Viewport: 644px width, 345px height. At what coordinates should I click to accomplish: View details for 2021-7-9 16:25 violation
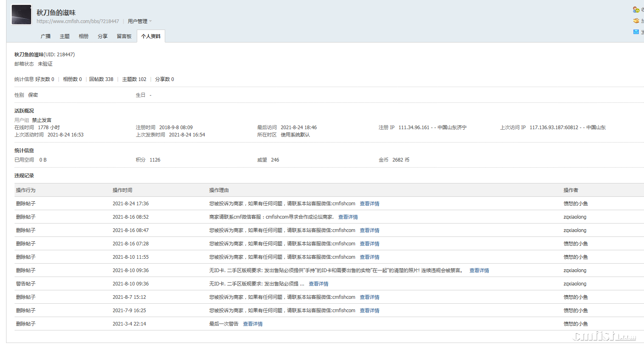[370, 311]
